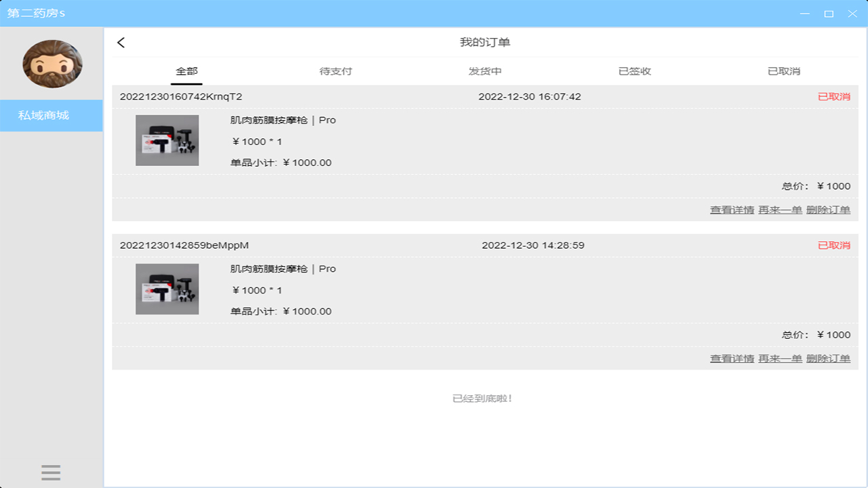
Task: Click 删除订单 for the first order
Action: coord(828,210)
